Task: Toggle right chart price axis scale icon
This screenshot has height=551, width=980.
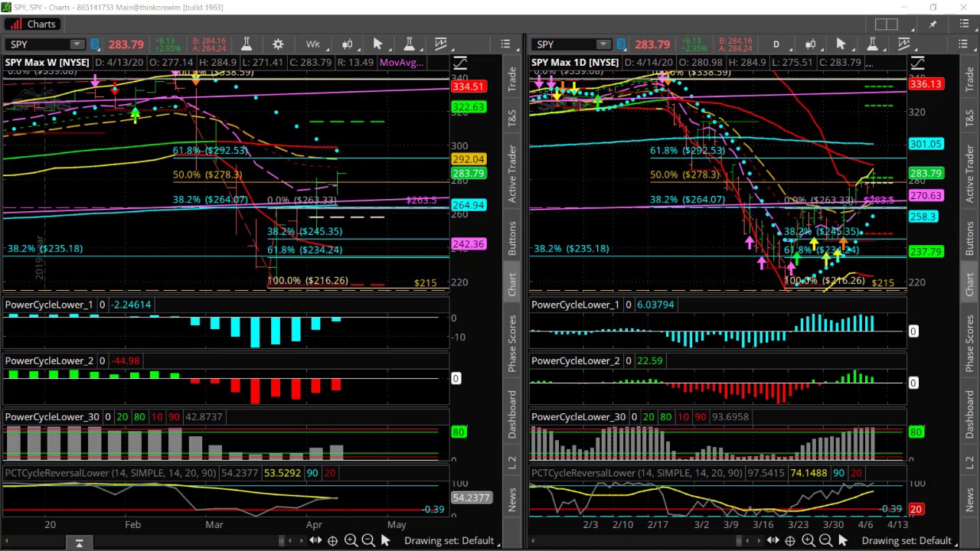Action: click(x=917, y=63)
